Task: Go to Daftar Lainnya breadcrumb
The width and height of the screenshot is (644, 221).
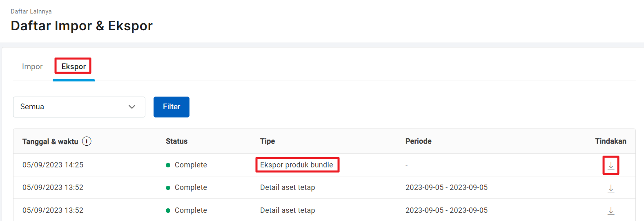Action: 31,11
